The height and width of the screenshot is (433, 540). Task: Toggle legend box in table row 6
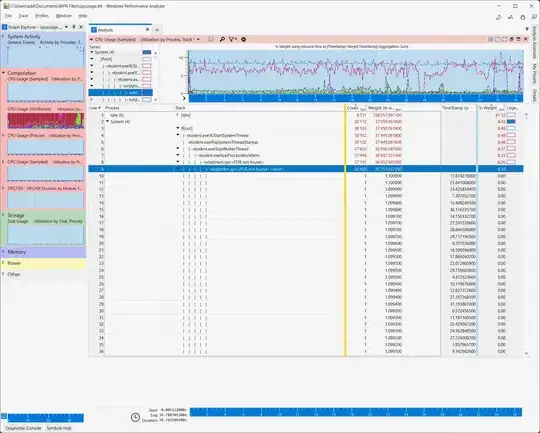coord(511,149)
